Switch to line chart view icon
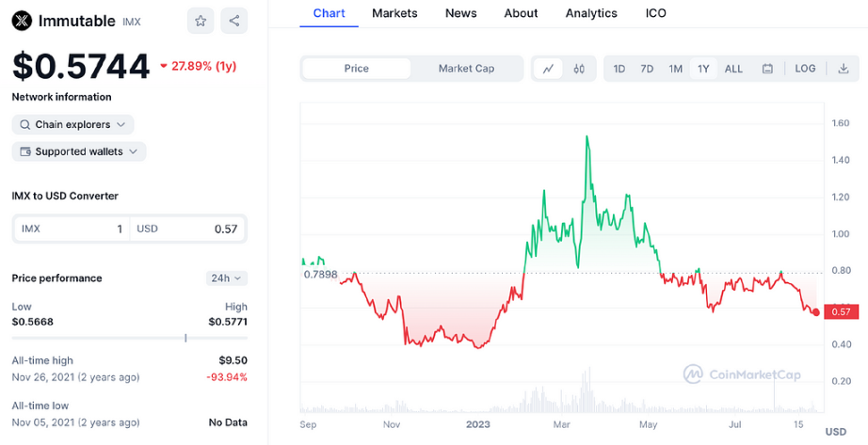Image resolution: width=868 pixels, height=445 pixels. click(549, 69)
